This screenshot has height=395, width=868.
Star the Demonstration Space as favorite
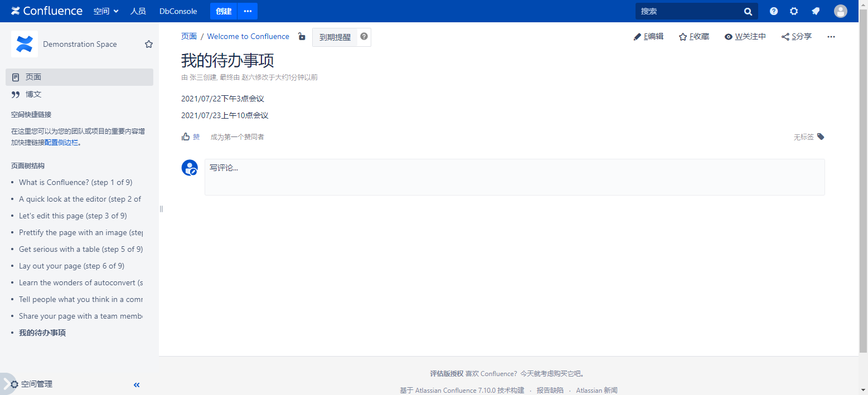pos(149,44)
